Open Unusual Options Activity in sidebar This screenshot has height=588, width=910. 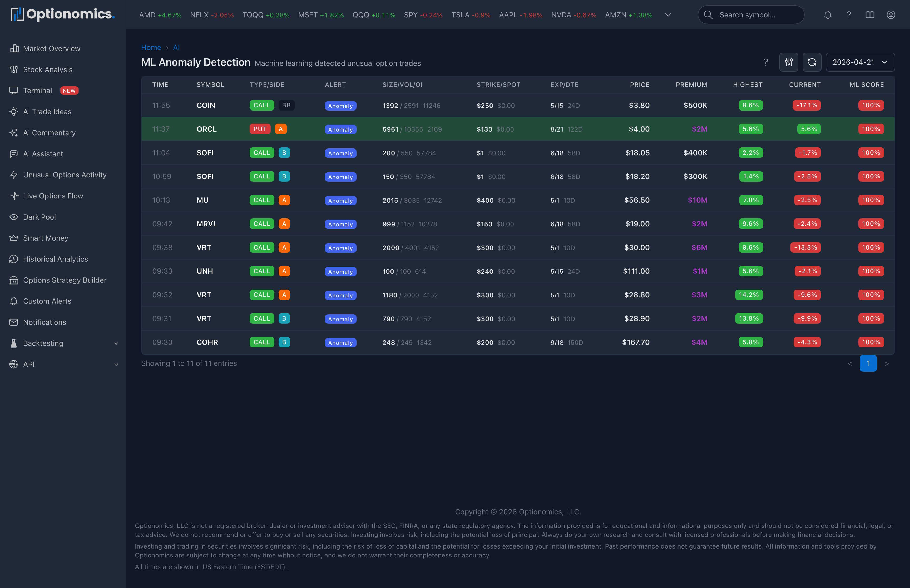point(65,175)
